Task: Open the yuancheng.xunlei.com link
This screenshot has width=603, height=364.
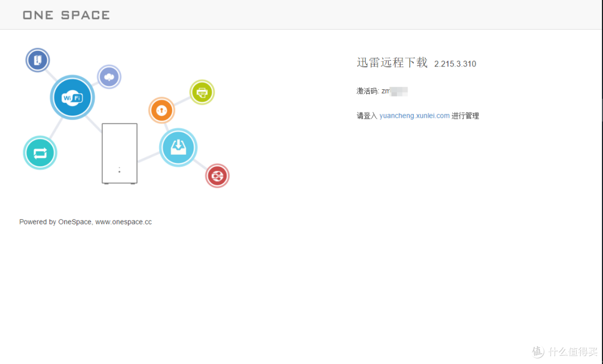Action: point(414,116)
